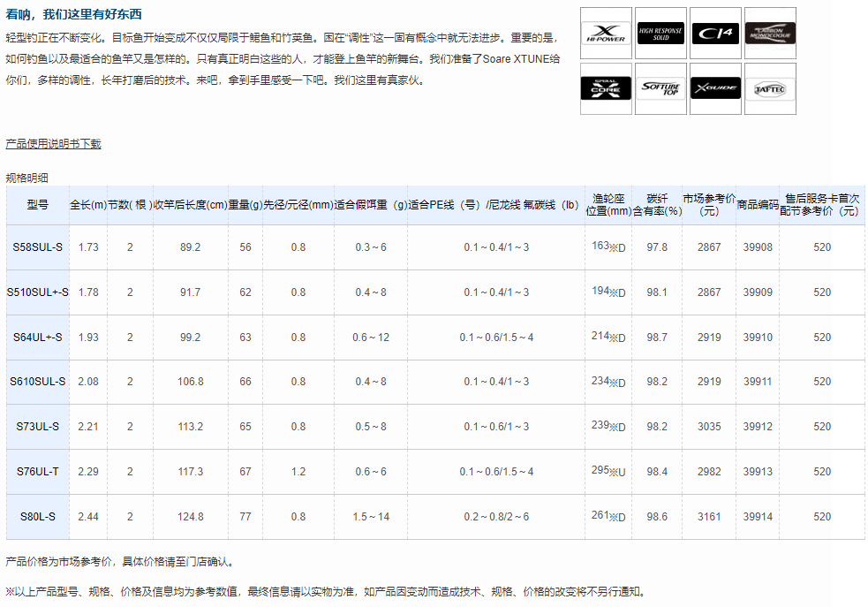
Task: Click the total length value 2.44
Action: (88, 517)
